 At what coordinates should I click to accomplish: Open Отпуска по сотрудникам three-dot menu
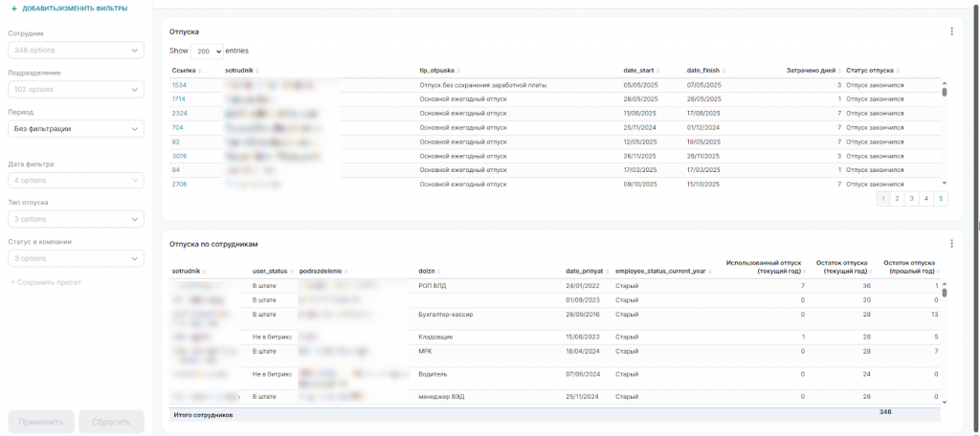point(951,244)
